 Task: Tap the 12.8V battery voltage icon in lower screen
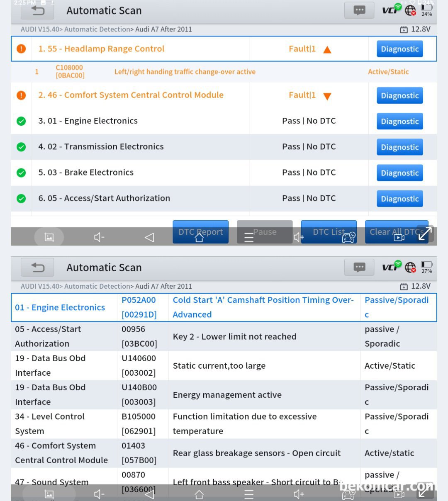tap(404, 287)
